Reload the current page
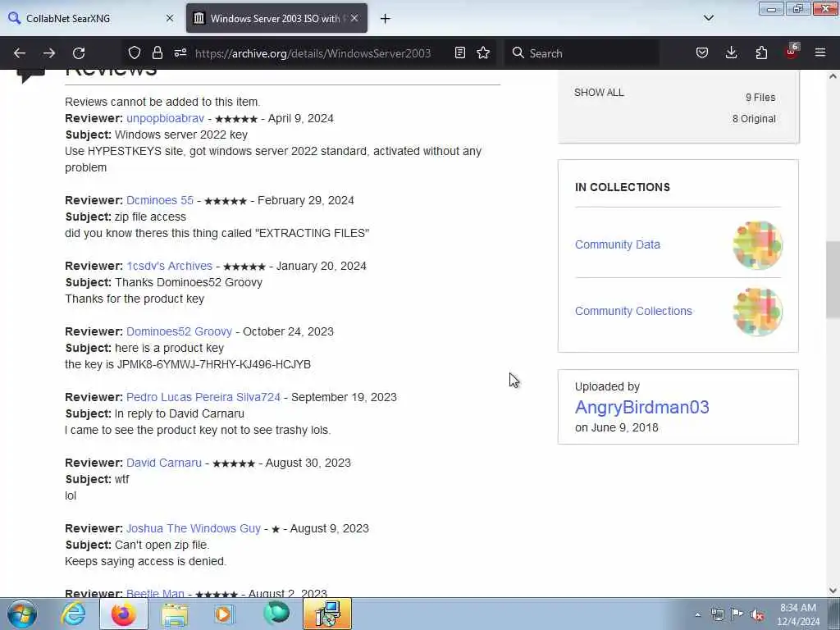The image size is (840, 630). point(79,53)
